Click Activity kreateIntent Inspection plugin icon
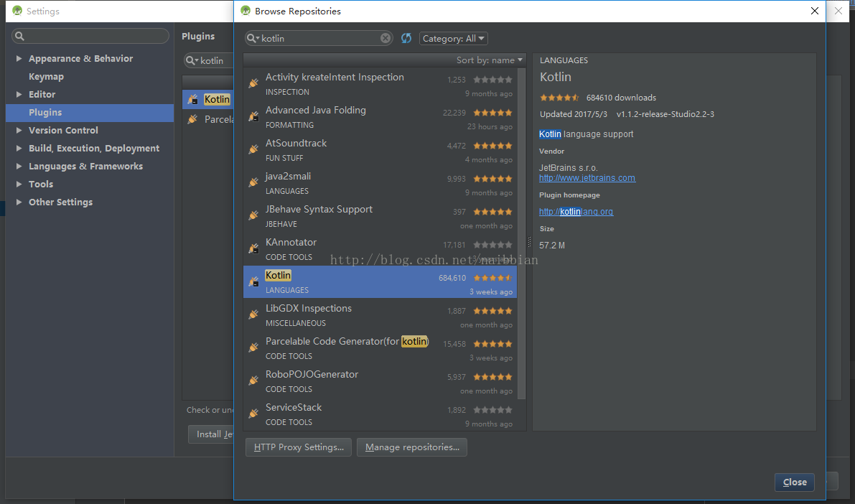 (253, 83)
